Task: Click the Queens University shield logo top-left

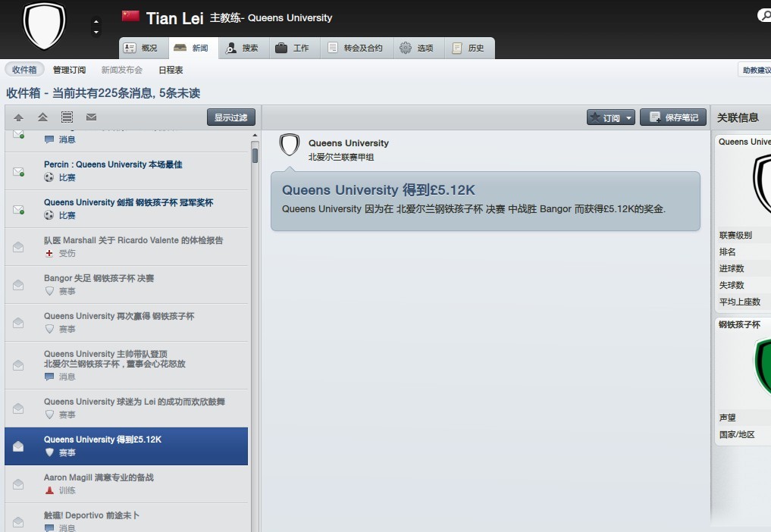Action: click(x=44, y=26)
